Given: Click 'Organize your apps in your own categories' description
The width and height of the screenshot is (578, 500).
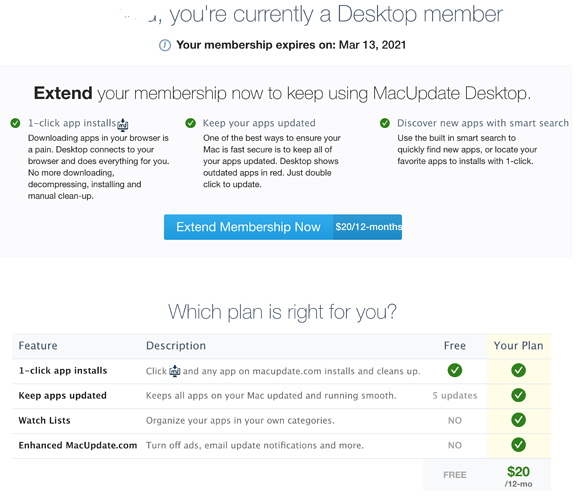Looking at the screenshot, I should (240, 420).
